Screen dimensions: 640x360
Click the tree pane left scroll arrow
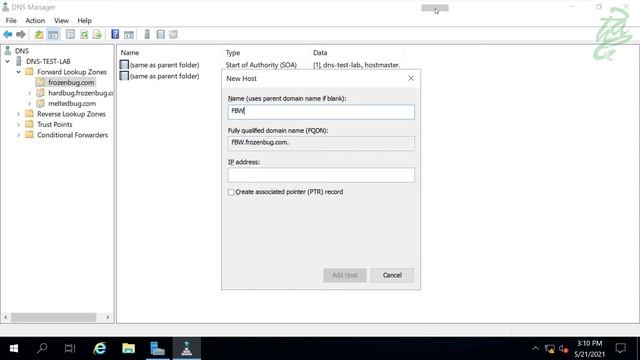pos(6,317)
